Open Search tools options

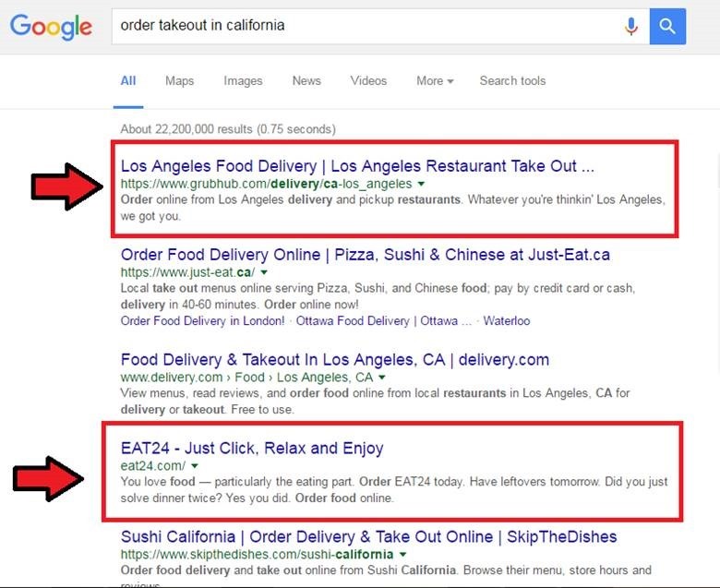coord(512,80)
